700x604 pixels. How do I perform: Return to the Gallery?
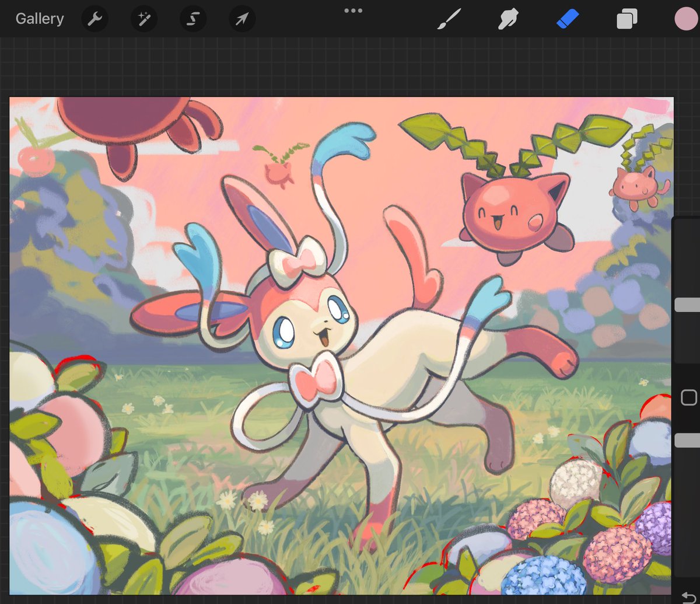(x=38, y=18)
